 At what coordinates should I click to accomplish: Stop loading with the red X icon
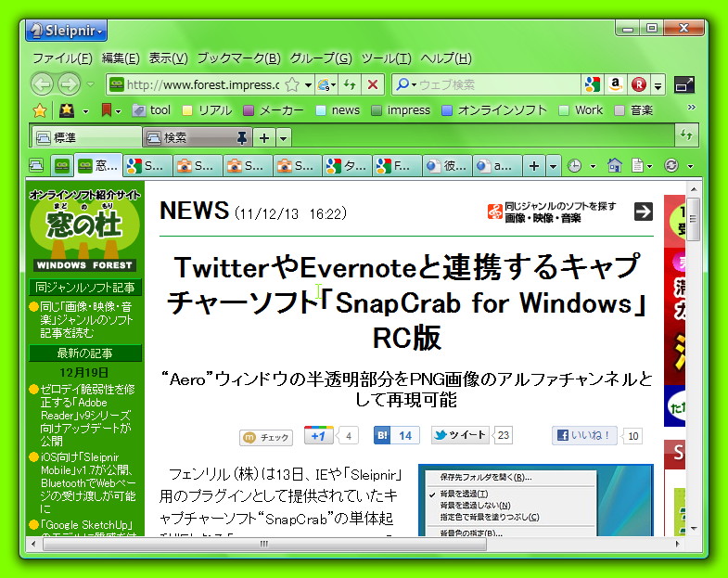point(373,84)
